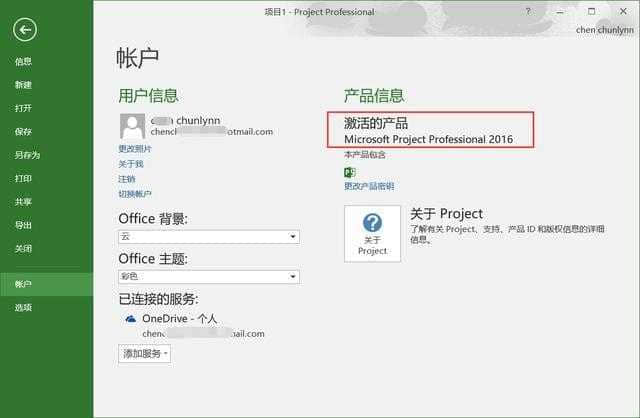The height and width of the screenshot is (418, 640).
Task: Click the user profile avatar picture
Action: click(x=132, y=126)
